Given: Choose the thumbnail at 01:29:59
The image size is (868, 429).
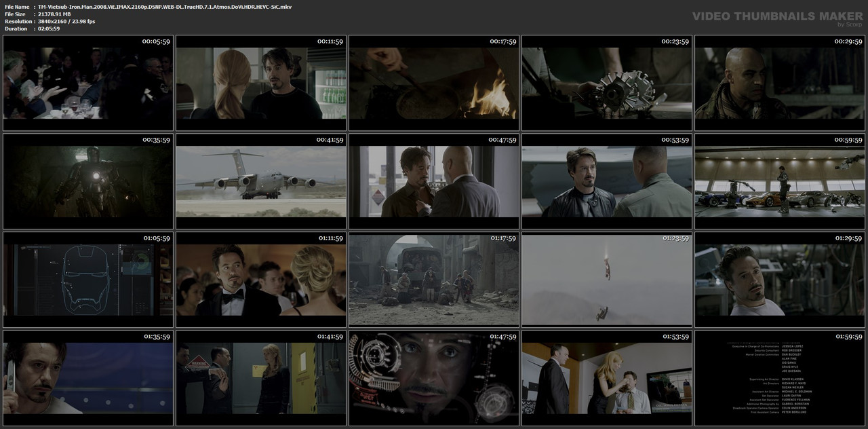Looking at the screenshot, I should point(780,280).
